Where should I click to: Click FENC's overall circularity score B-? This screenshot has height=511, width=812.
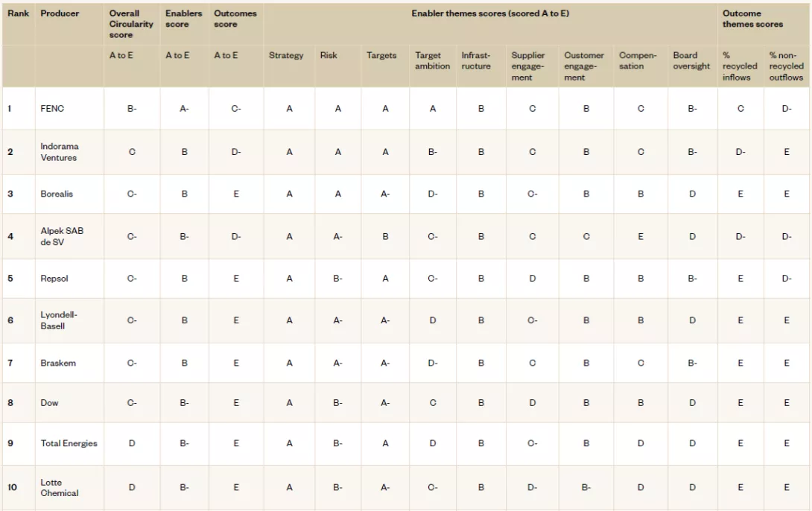point(132,109)
